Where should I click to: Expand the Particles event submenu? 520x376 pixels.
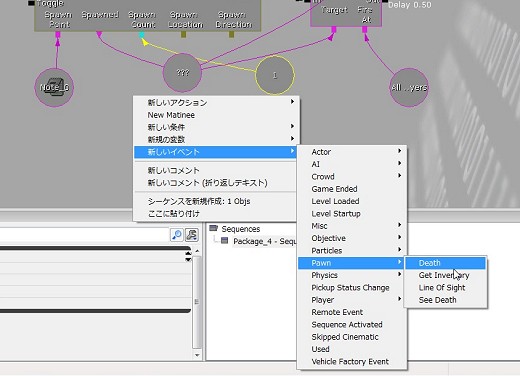click(x=352, y=250)
